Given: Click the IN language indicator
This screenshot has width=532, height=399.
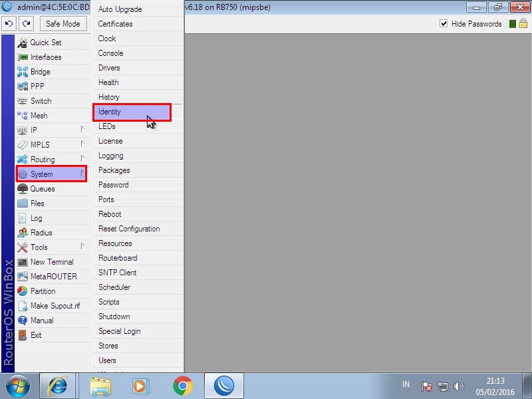Looking at the screenshot, I should (x=406, y=384).
